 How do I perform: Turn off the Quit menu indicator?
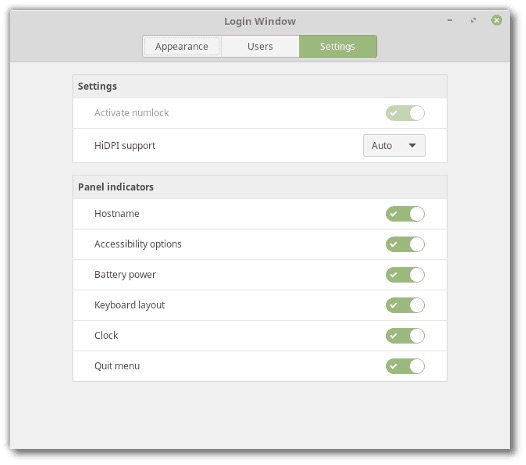(405, 366)
